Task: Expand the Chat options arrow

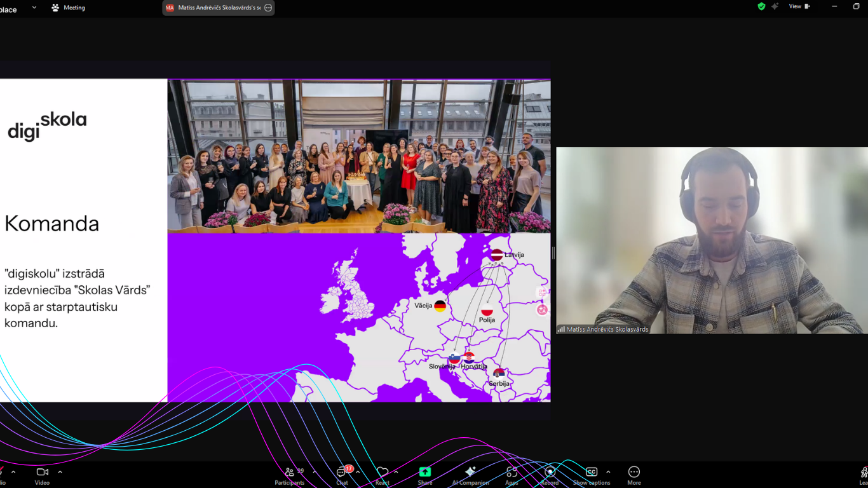Action: point(358,472)
